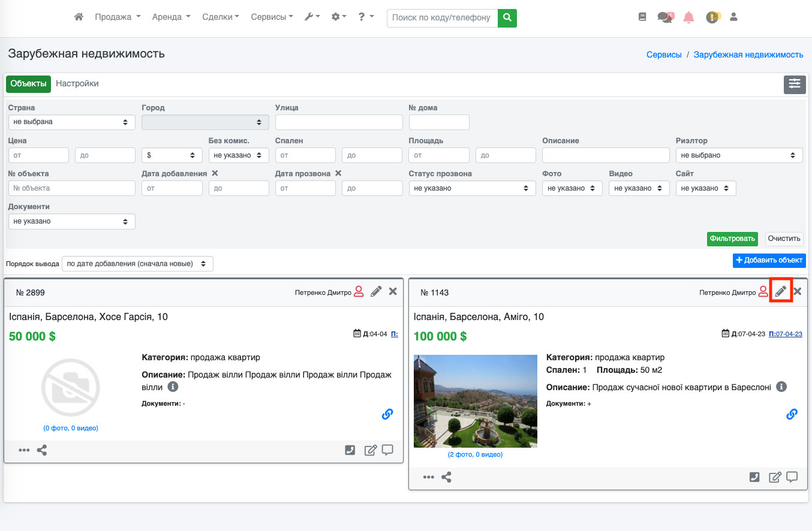Viewport: 812px width, 531px height.
Task: Click the Добавить объект button
Action: [x=769, y=261]
